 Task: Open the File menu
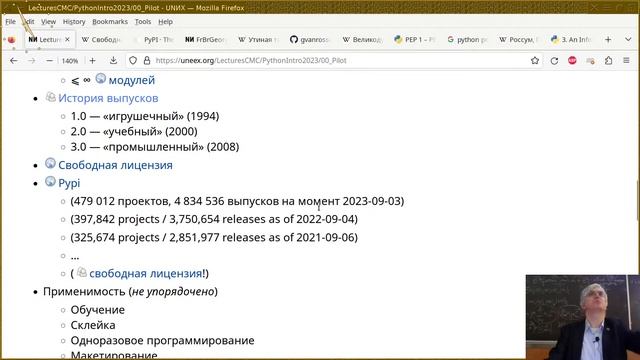point(10,22)
